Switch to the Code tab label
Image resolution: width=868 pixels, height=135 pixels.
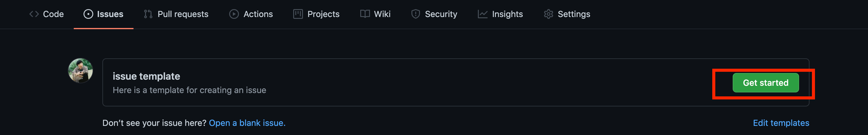53,14
